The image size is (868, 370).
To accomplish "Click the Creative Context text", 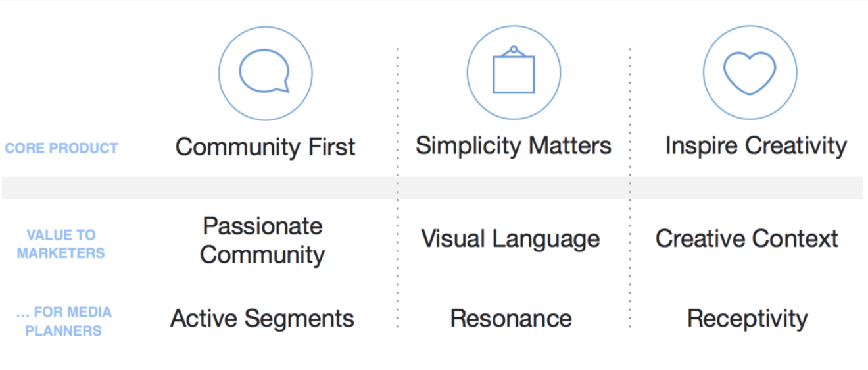I will (x=746, y=238).
